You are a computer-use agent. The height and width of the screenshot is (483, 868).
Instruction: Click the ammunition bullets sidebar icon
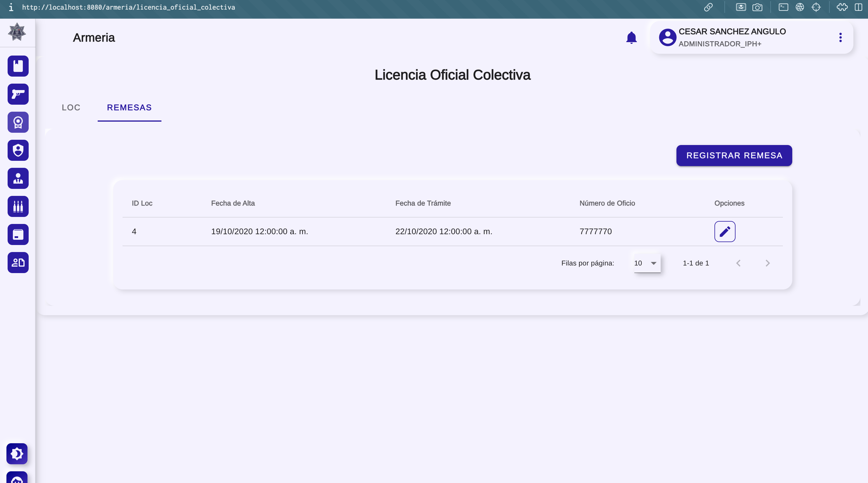[x=18, y=206]
